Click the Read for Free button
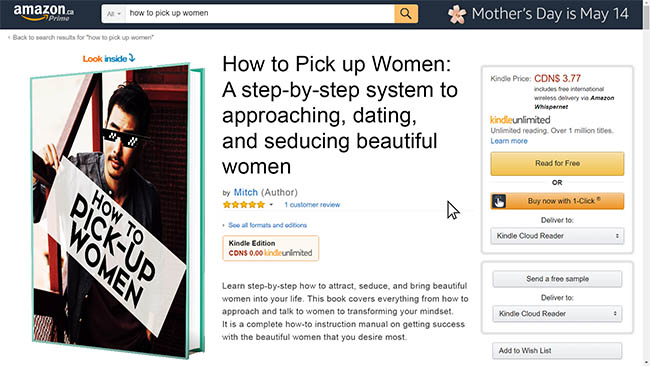 pyautogui.click(x=557, y=163)
